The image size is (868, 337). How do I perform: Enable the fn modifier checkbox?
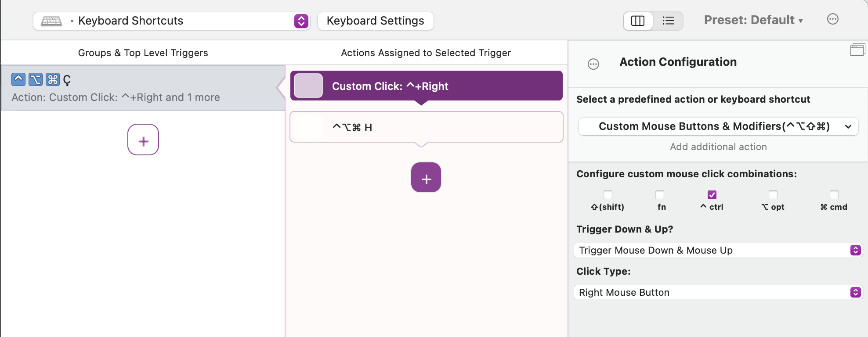660,195
